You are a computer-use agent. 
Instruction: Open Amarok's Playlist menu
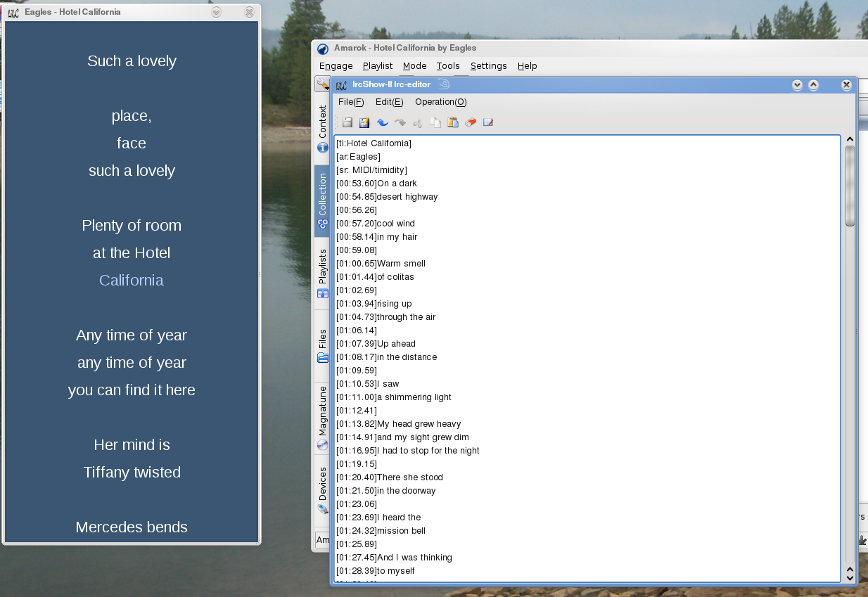(378, 65)
